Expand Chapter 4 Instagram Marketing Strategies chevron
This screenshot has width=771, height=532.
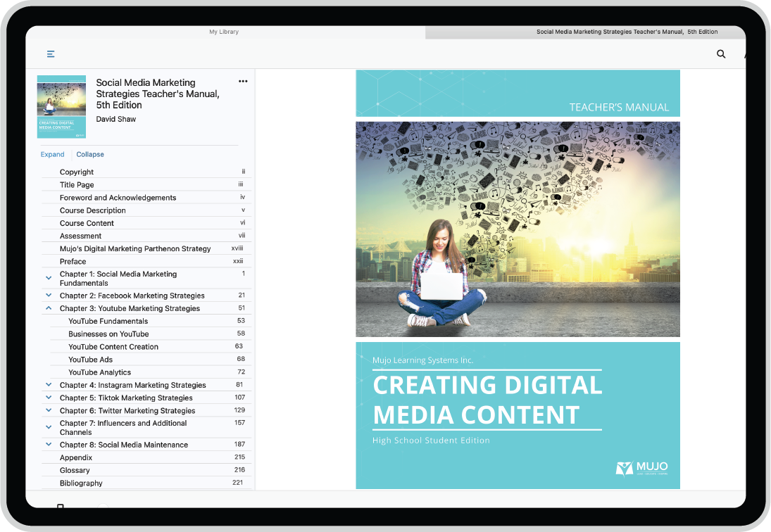pyautogui.click(x=49, y=385)
